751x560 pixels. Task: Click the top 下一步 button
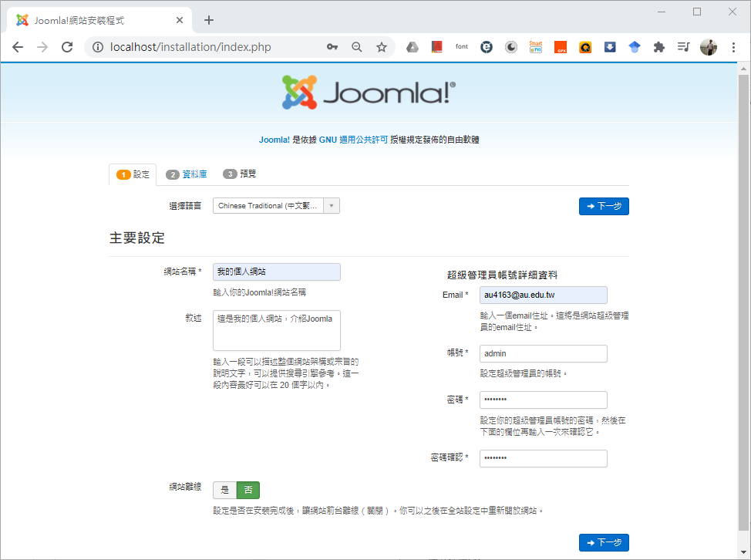coord(604,207)
